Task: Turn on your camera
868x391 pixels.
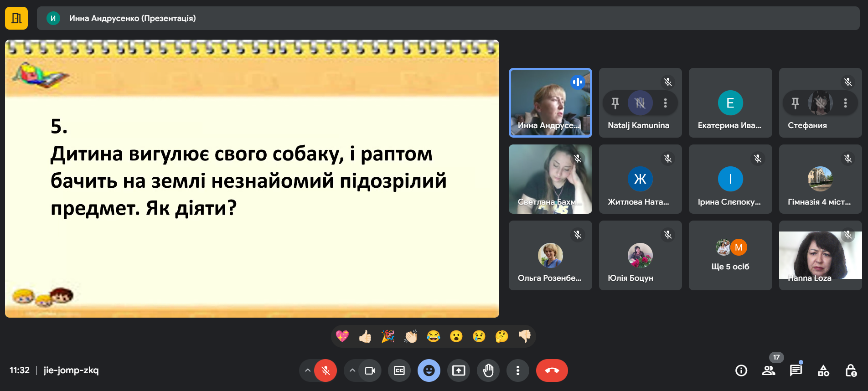Action: coord(370,370)
